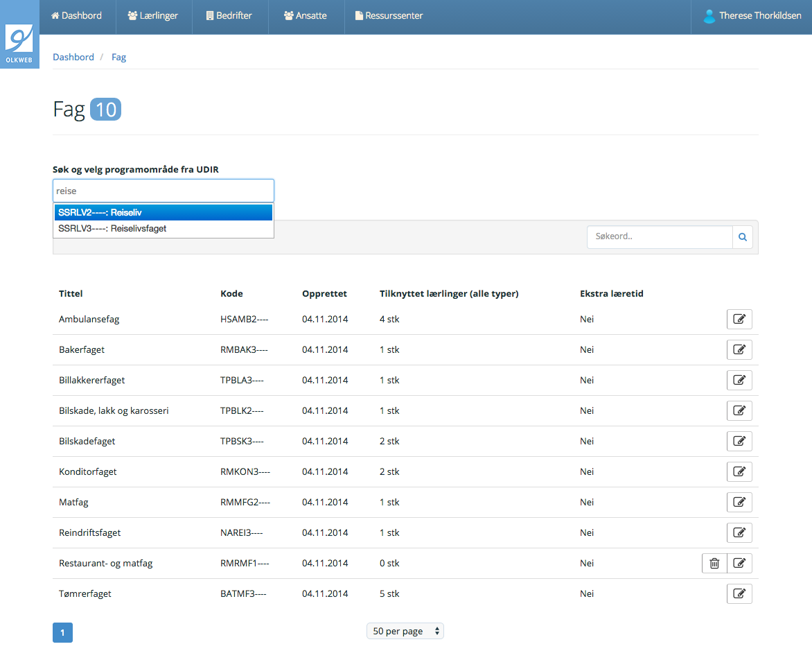Go to Bedrifter in navigation bar
The image size is (812, 660).
tap(229, 16)
